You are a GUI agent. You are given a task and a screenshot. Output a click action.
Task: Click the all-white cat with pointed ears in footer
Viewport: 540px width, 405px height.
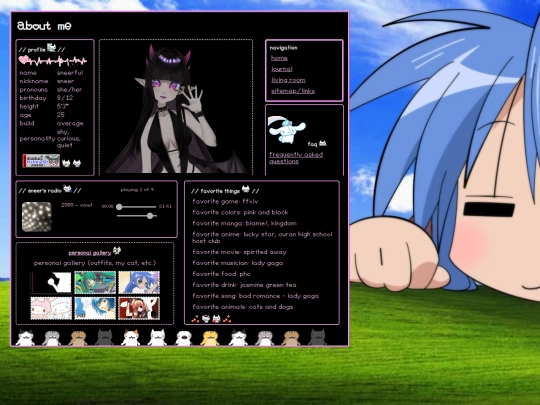pos(157,337)
